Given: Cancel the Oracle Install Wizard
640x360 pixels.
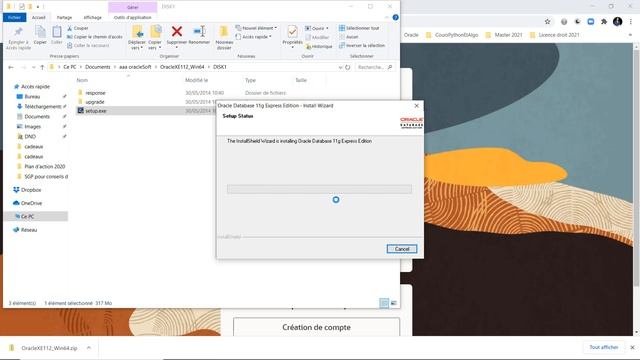Looking at the screenshot, I should click(402, 249).
